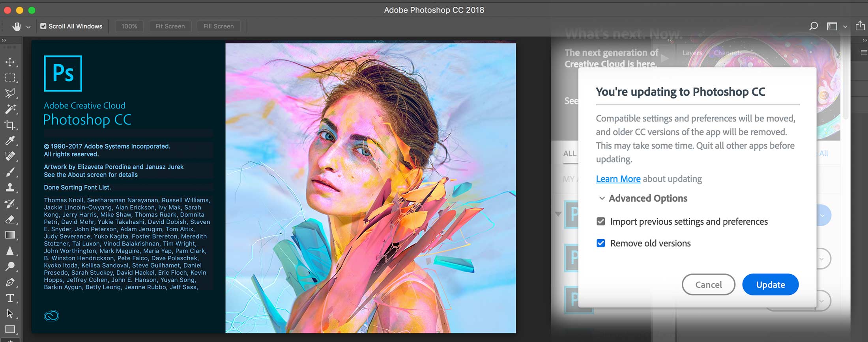The height and width of the screenshot is (342, 868).
Task: Select the Dodge tool
Action: pos(10,267)
